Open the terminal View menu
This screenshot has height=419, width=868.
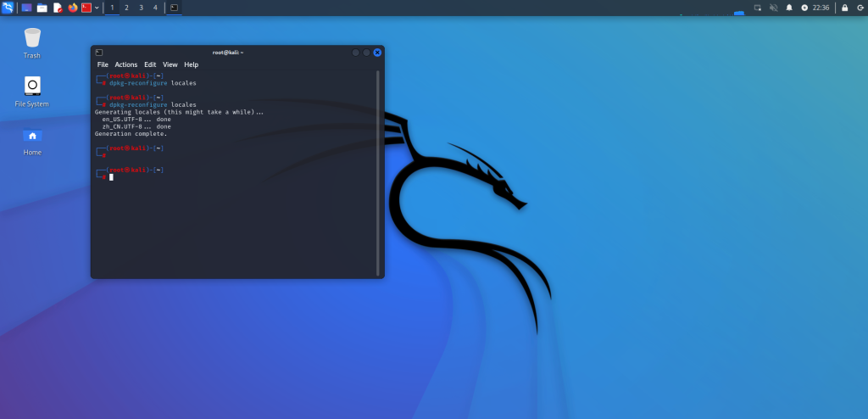pos(170,64)
